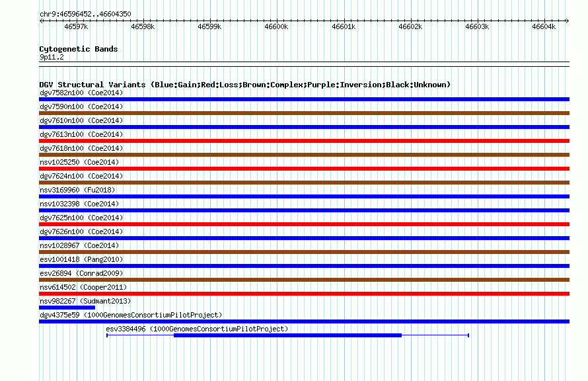588x381 pixels.
Task: Click the blue dgv4375e59 variant bar
Action: click(x=304, y=321)
